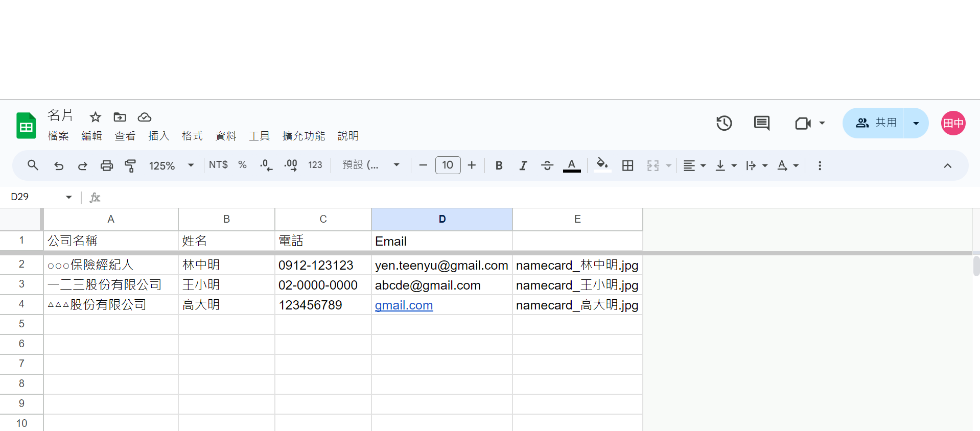Open the default font dropdown
This screenshot has width=980, height=431.
pos(371,165)
